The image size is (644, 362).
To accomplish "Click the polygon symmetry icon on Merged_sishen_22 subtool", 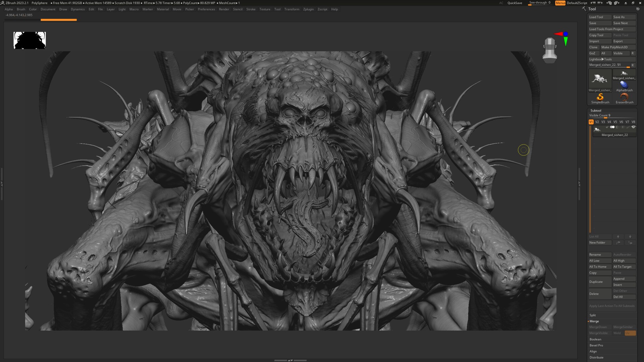I will click(x=623, y=127).
